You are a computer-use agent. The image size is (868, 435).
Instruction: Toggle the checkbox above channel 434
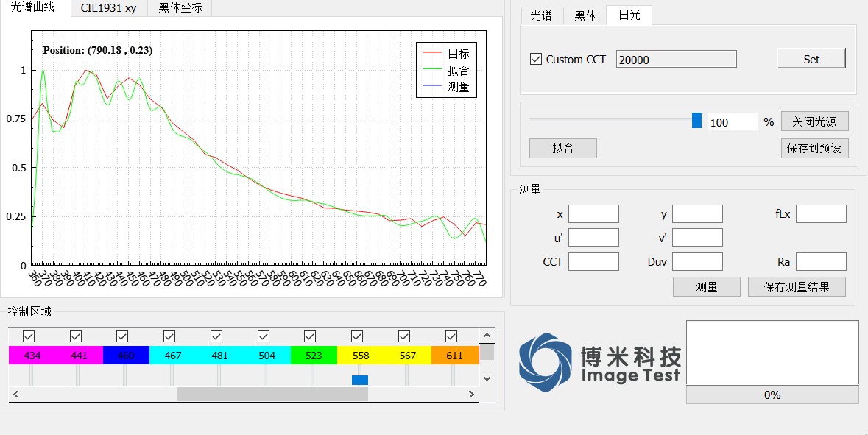click(29, 336)
